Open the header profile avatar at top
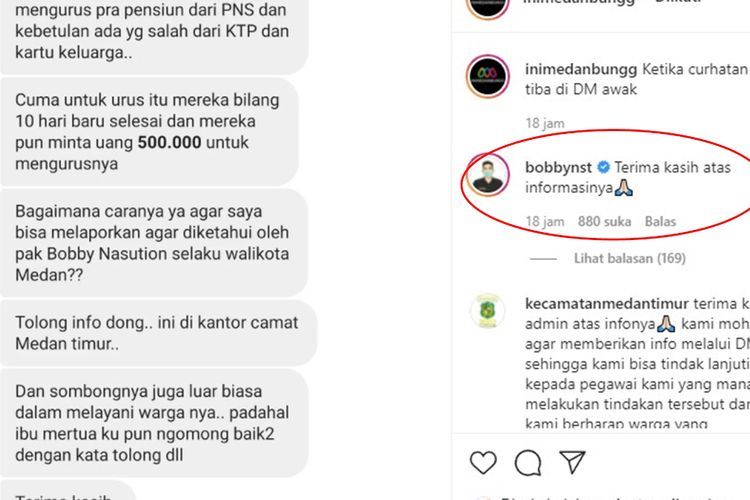 487,6
